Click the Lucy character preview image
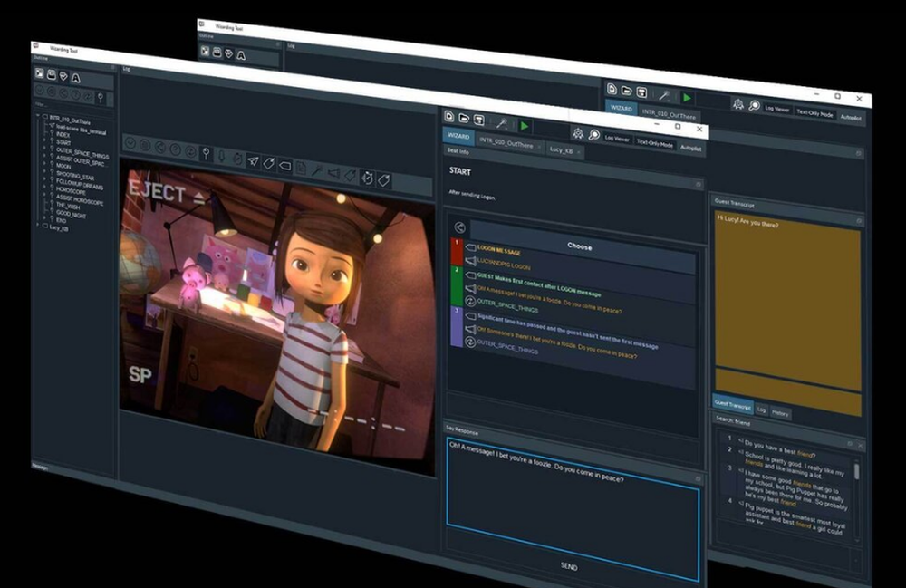This screenshot has width=906, height=588. tap(277, 316)
